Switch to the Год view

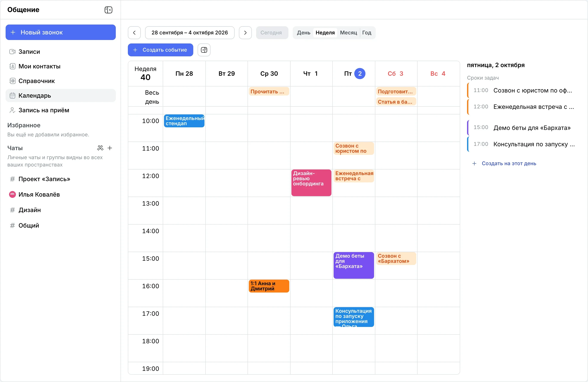point(367,33)
